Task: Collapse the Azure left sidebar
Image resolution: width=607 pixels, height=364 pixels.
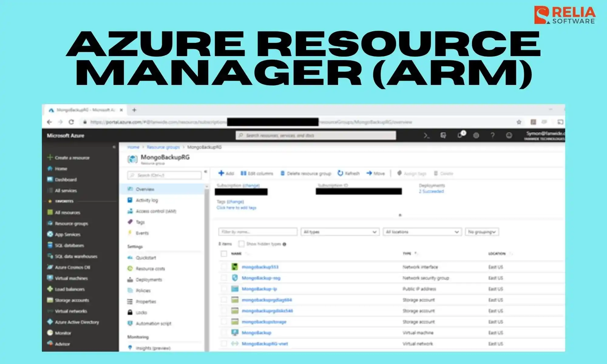Action: point(114,147)
